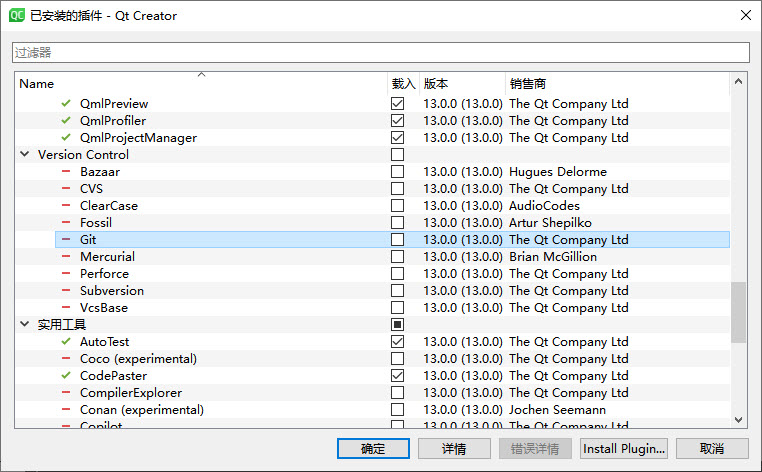Click red dash status icon beside Subversion

tap(66, 290)
